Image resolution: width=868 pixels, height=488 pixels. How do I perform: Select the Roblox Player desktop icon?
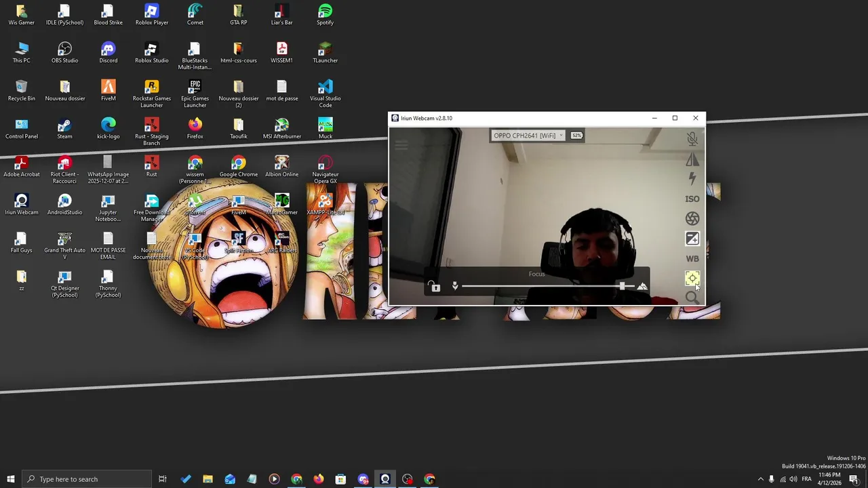point(151,15)
